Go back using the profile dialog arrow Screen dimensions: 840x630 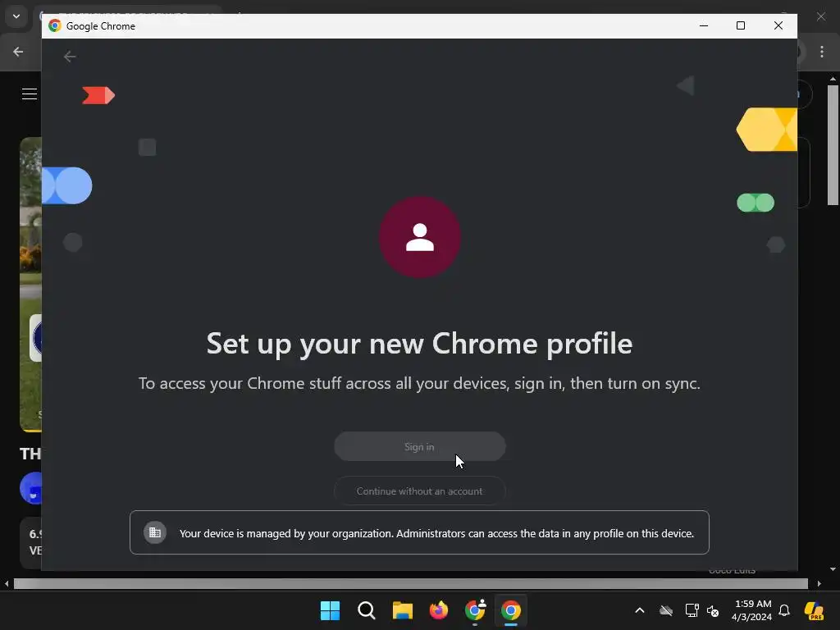(x=70, y=57)
